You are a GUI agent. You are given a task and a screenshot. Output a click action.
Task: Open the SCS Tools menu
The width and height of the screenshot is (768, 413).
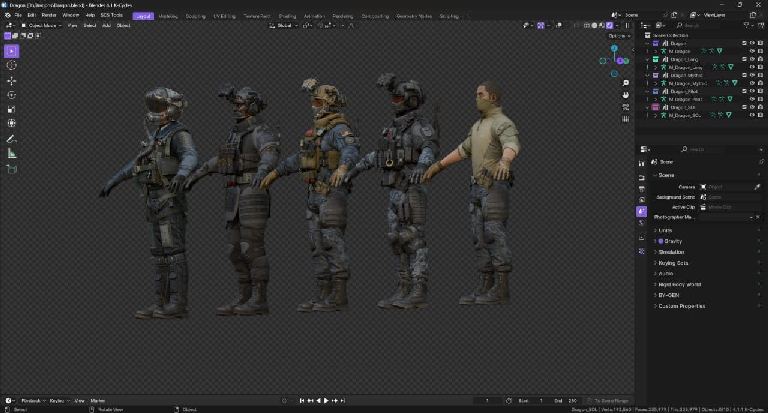[112, 16]
